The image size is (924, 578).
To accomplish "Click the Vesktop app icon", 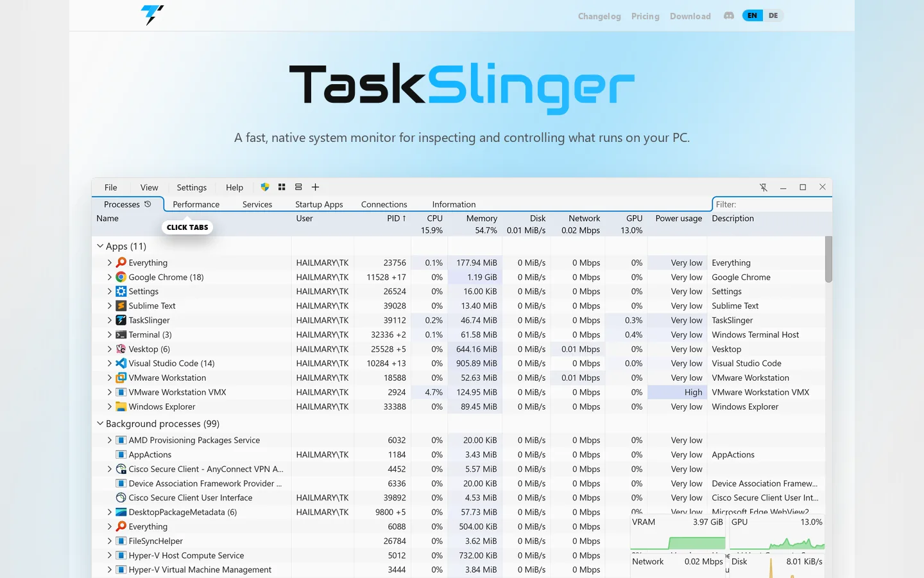I will [x=121, y=349].
